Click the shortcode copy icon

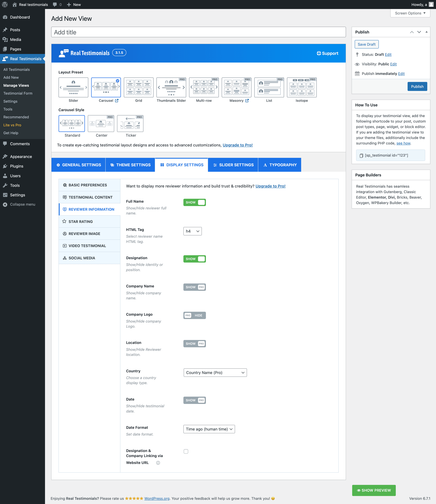pyautogui.click(x=361, y=155)
